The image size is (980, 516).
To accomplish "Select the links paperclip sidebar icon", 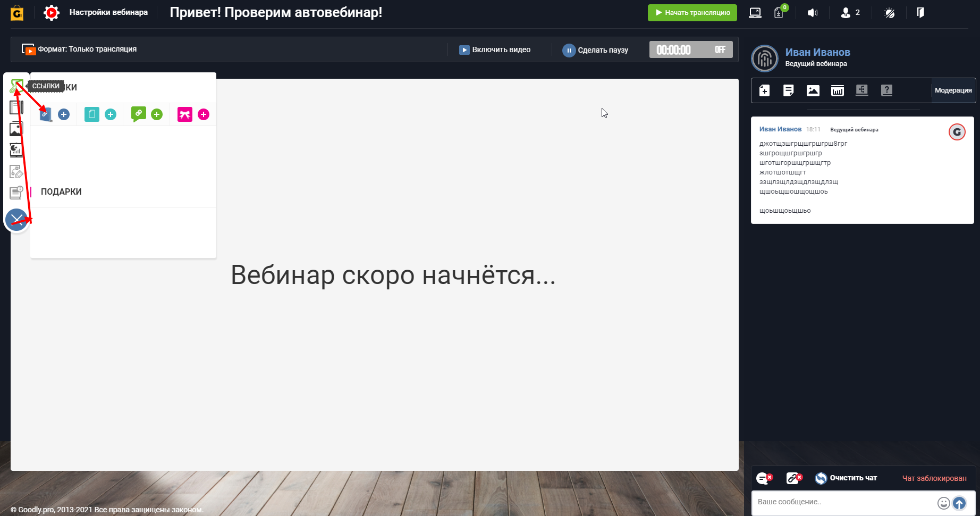I will pyautogui.click(x=16, y=86).
